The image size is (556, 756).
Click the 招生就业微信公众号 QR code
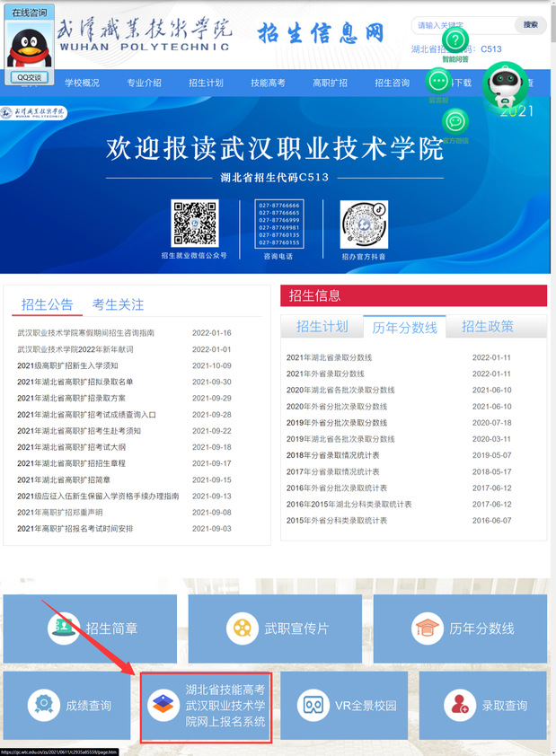[x=195, y=224]
